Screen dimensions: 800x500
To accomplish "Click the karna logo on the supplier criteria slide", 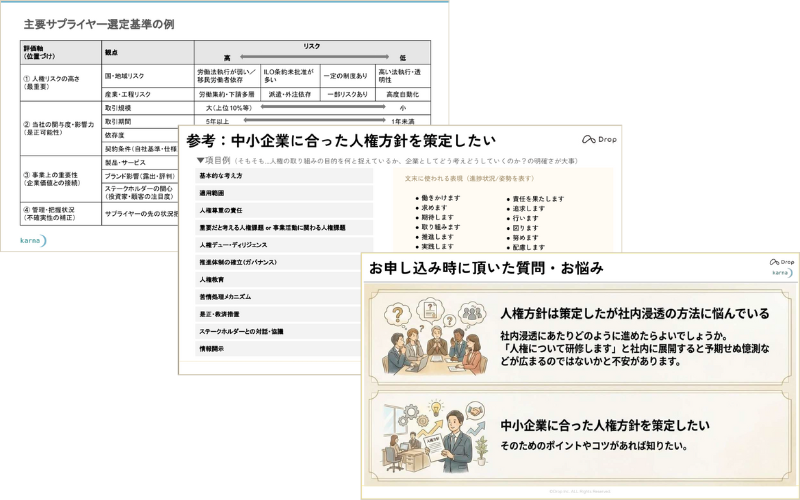I will [x=33, y=240].
